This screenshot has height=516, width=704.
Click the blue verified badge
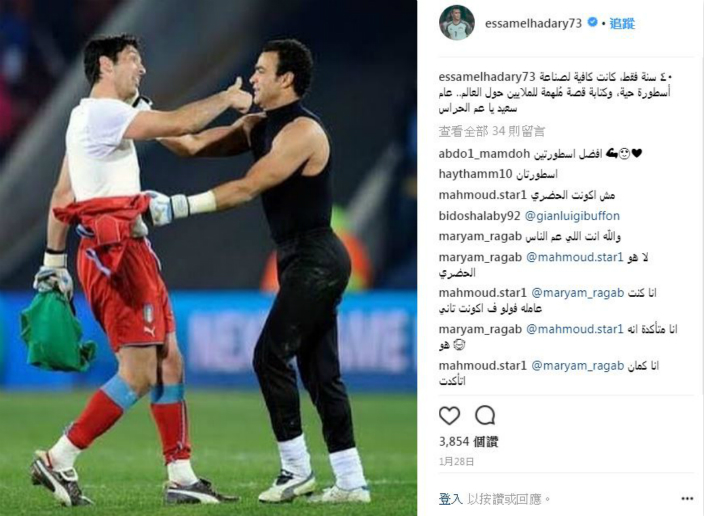point(592,22)
